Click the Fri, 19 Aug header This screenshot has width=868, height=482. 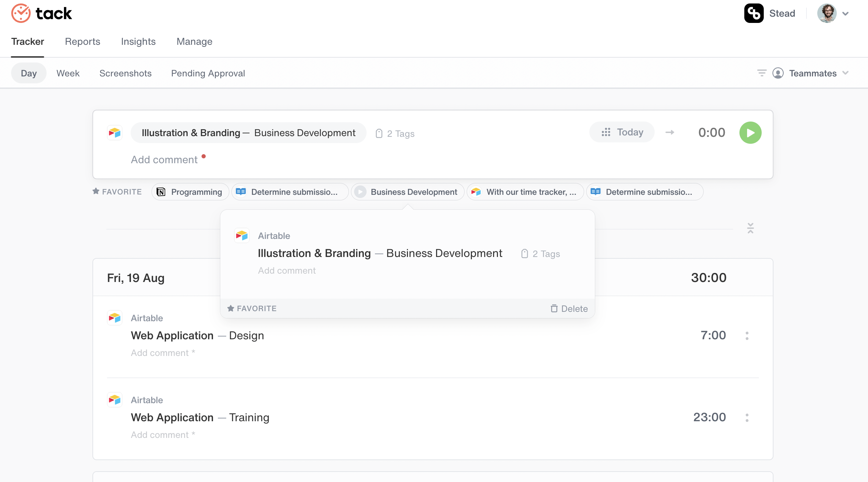pyautogui.click(x=136, y=278)
